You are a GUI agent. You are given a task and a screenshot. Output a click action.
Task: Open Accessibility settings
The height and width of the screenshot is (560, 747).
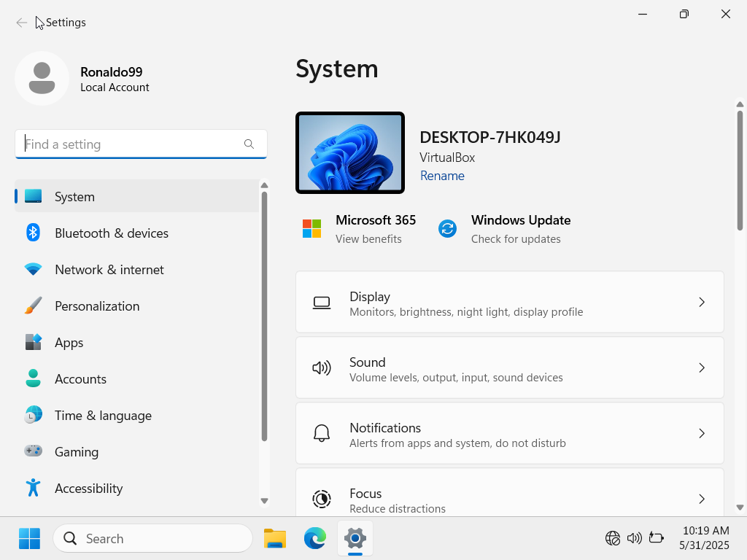point(136,488)
